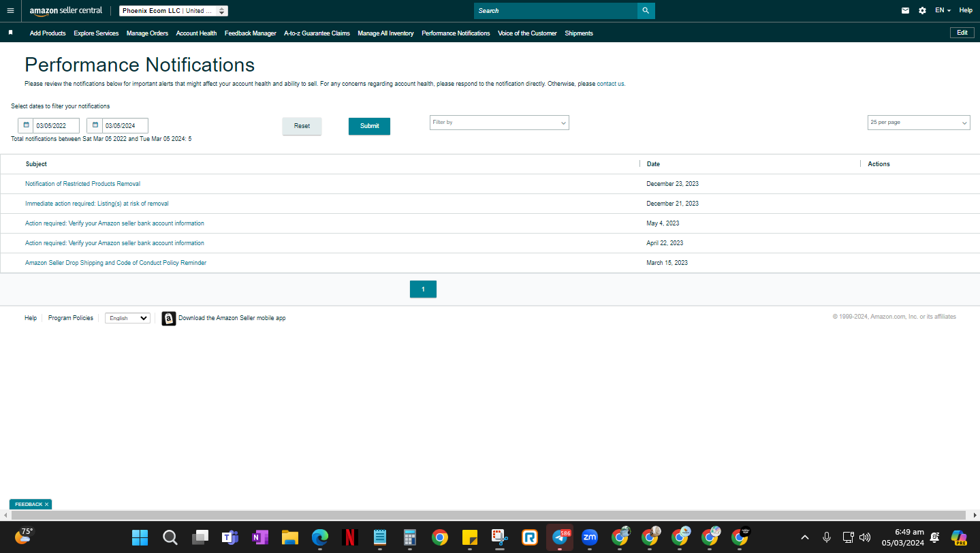Open Netflix from the taskbar

tap(350, 537)
